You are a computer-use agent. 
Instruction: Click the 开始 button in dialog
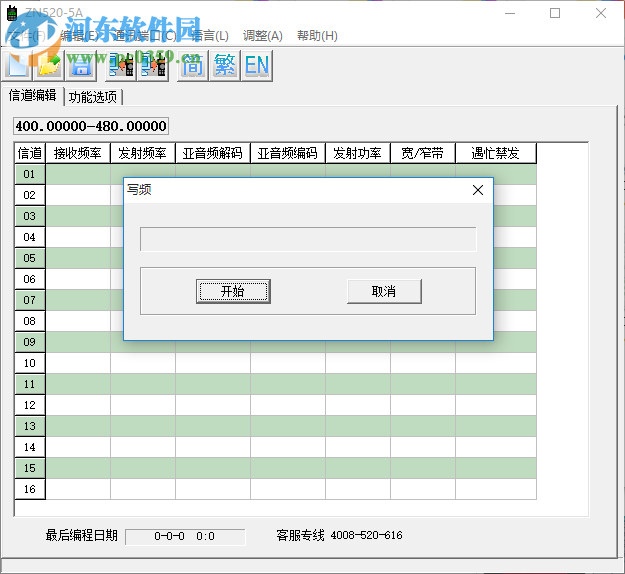pyautogui.click(x=233, y=291)
